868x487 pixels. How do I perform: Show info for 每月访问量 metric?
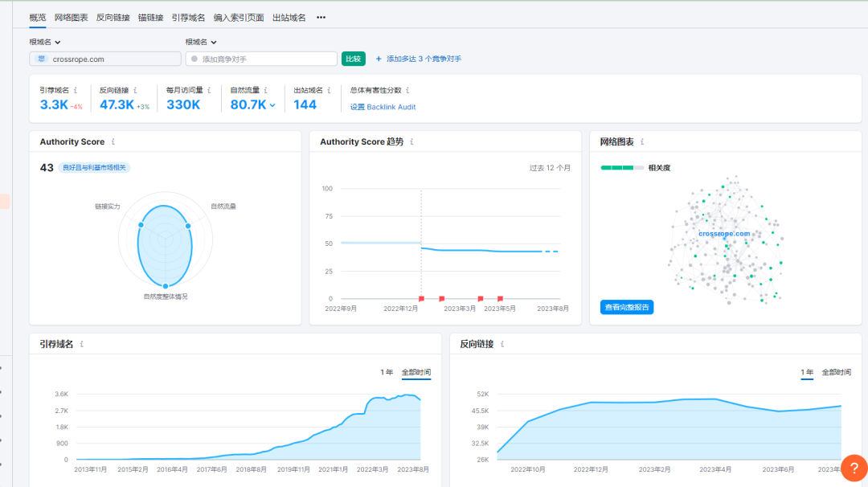point(209,90)
